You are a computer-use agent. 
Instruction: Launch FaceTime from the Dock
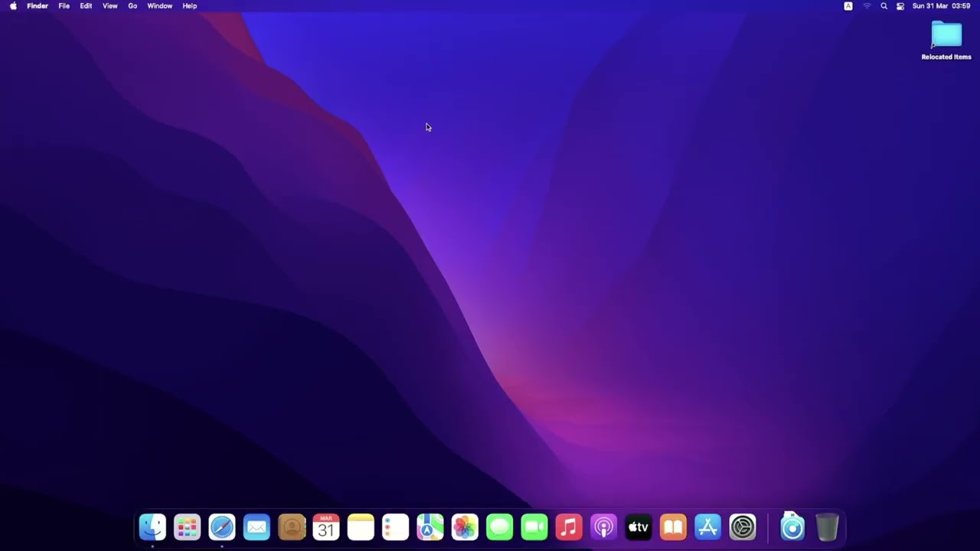coord(534,527)
